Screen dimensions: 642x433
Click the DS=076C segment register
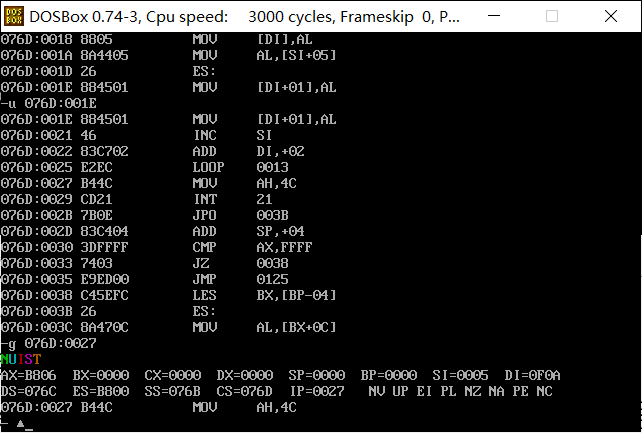click(x=28, y=391)
